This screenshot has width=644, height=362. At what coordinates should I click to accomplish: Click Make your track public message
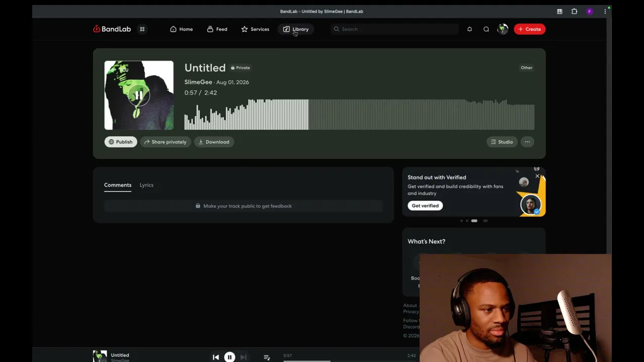(244, 206)
